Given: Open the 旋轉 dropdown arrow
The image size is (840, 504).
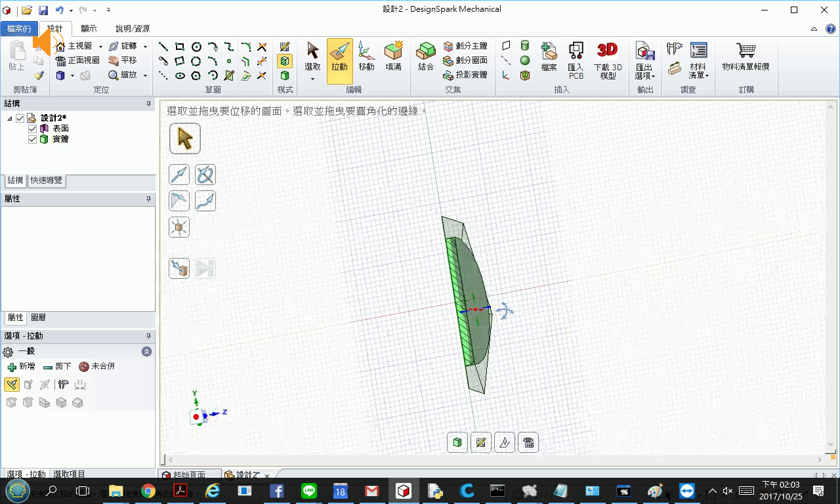Looking at the screenshot, I should (x=145, y=47).
